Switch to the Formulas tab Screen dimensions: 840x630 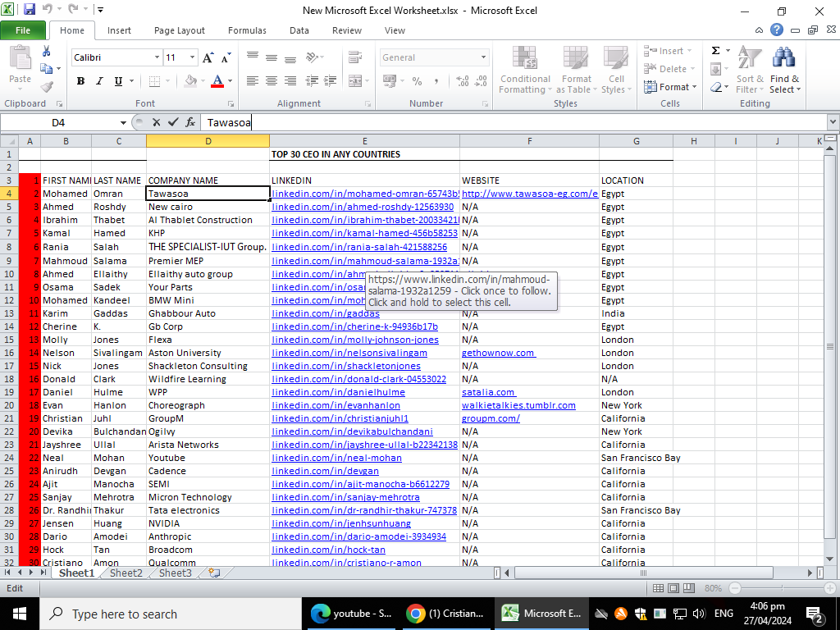click(x=247, y=30)
